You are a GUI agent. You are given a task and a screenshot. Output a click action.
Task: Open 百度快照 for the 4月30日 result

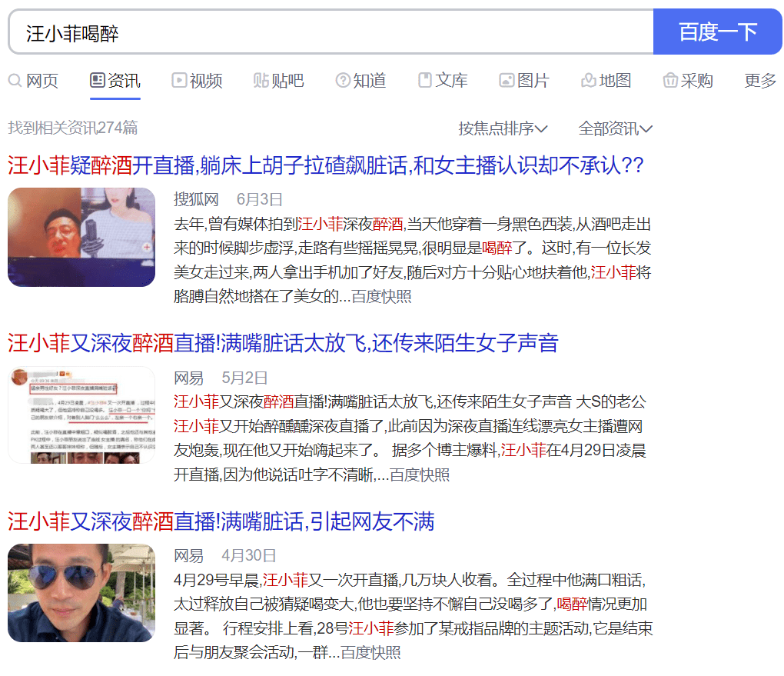370,652
